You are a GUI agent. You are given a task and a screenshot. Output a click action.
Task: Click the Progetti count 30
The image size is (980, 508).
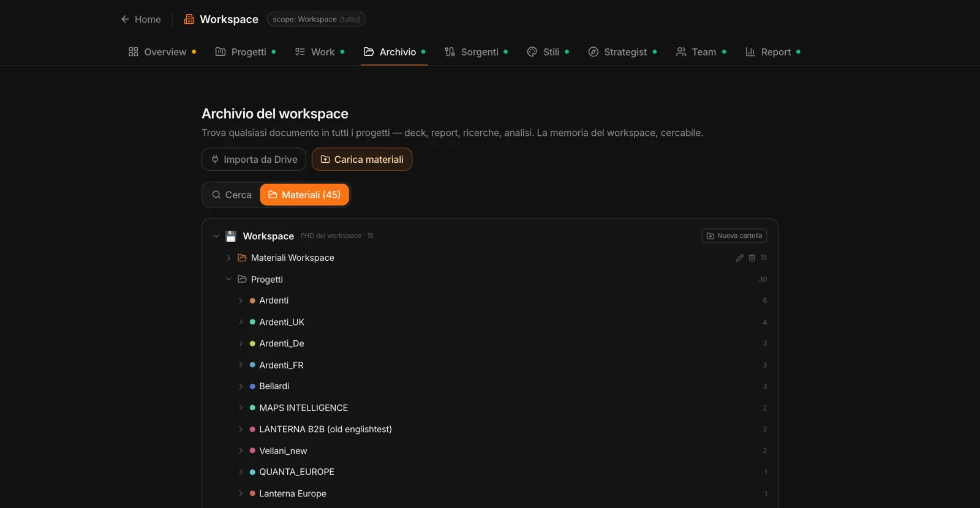[x=763, y=279]
